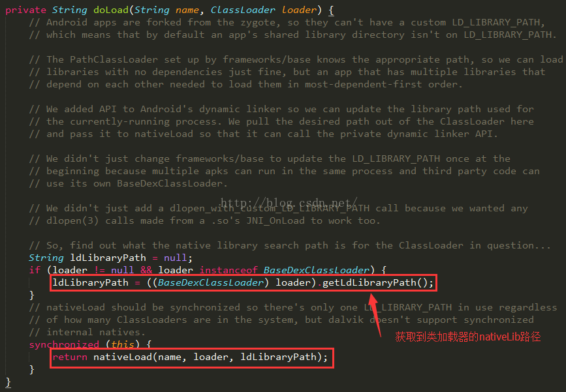Click the red arrow annotation
This screenshot has width=566, height=392.
[375, 314]
